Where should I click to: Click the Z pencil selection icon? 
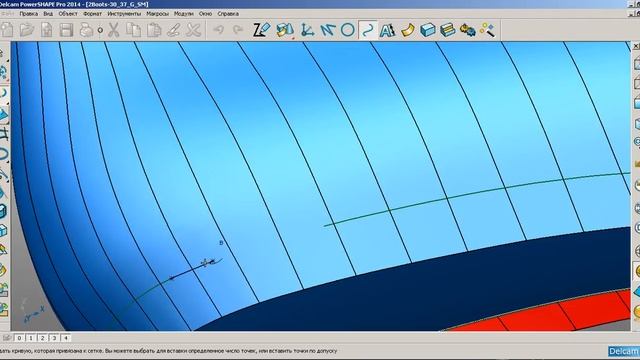261,30
